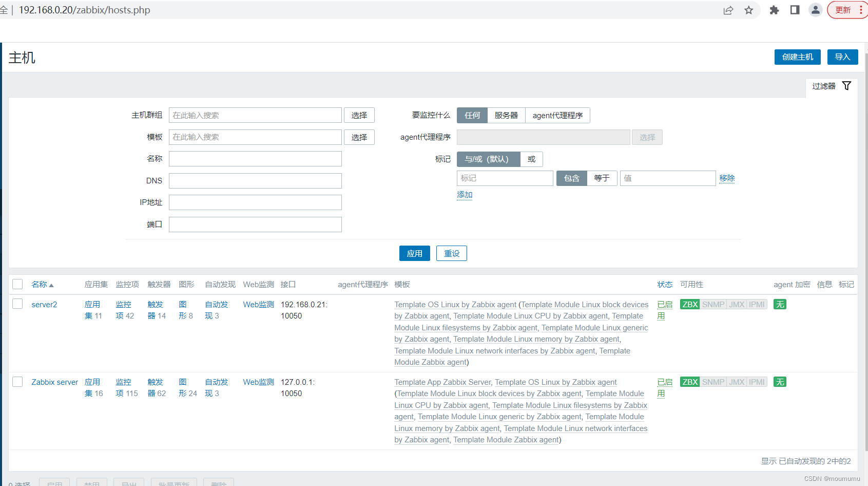The width and height of the screenshot is (868, 486).
Task: Tick the checkbox for Zabbix server row
Action: (x=17, y=381)
